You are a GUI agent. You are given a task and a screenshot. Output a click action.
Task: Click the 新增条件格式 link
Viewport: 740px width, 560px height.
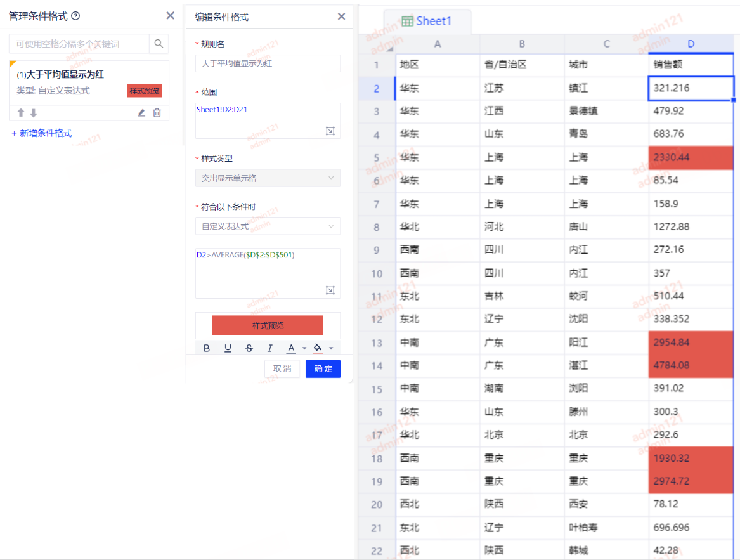[42, 133]
